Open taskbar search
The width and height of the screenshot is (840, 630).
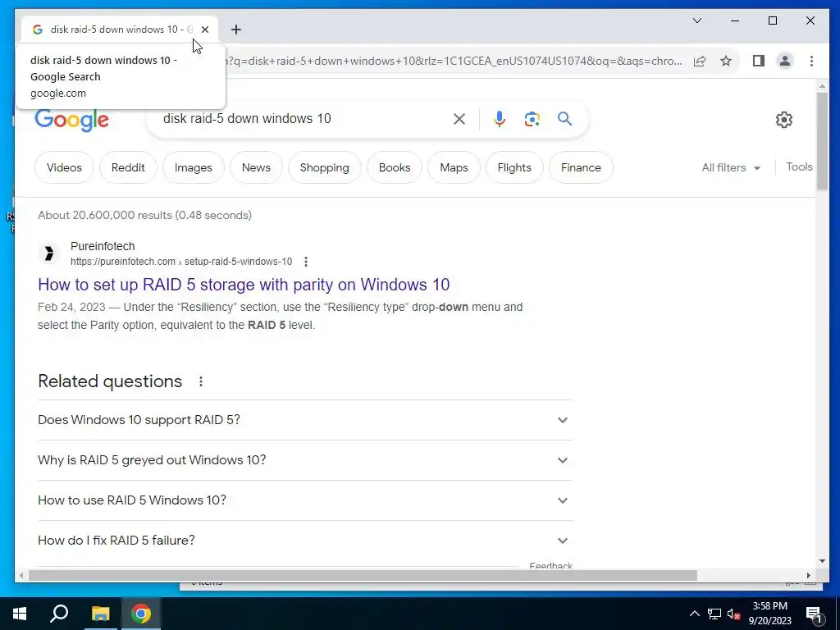[59, 614]
